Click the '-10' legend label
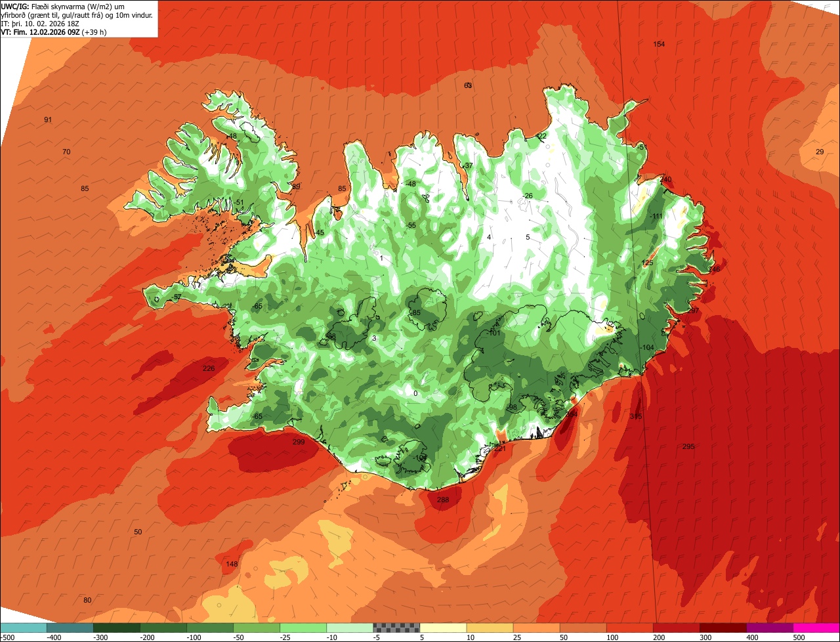840x642 pixels. point(333,637)
